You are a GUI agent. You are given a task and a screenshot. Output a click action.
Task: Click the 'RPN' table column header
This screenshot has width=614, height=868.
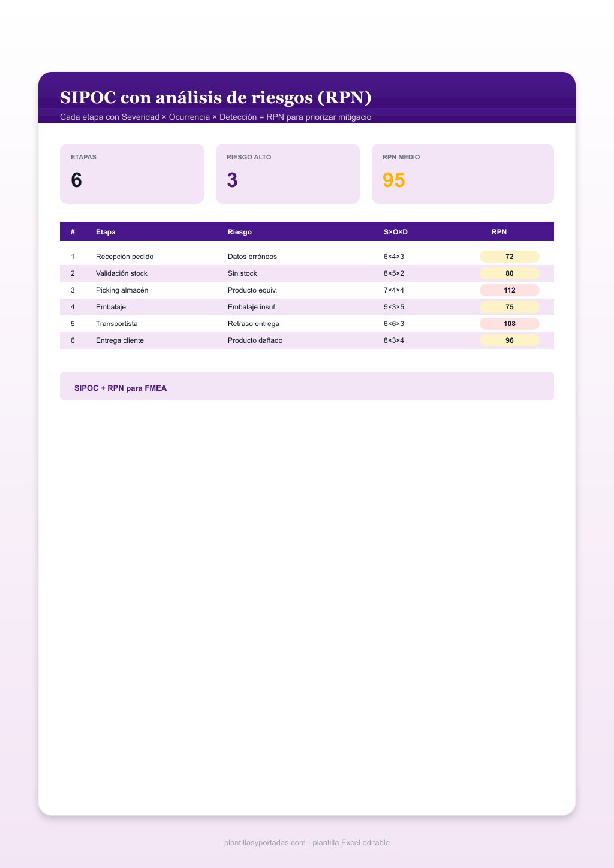pyautogui.click(x=499, y=232)
